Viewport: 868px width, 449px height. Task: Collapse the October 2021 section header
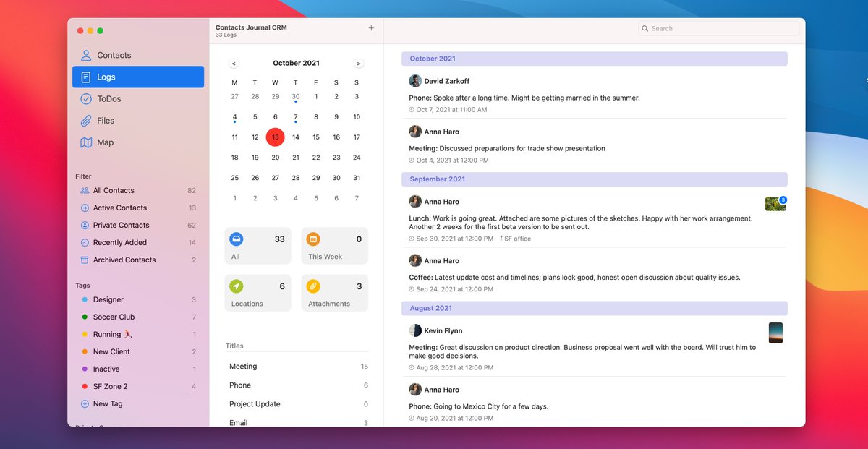tap(594, 59)
